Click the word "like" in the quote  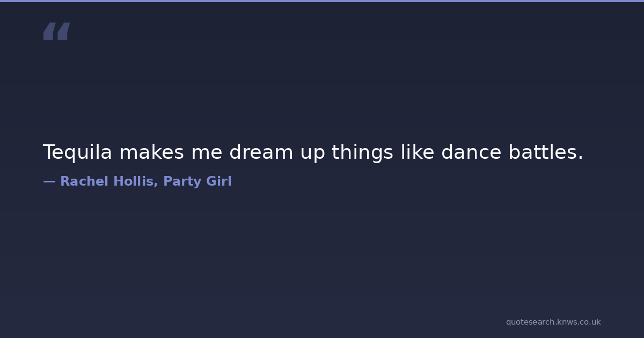[418, 153]
